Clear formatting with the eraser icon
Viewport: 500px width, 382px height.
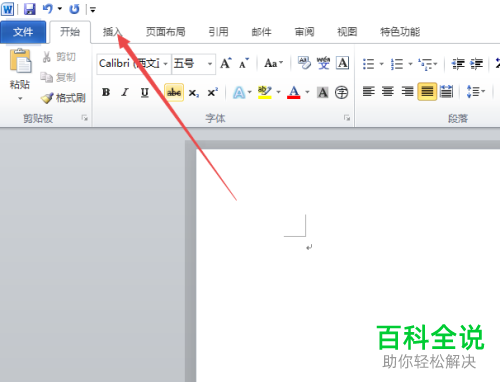click(304, 63)
